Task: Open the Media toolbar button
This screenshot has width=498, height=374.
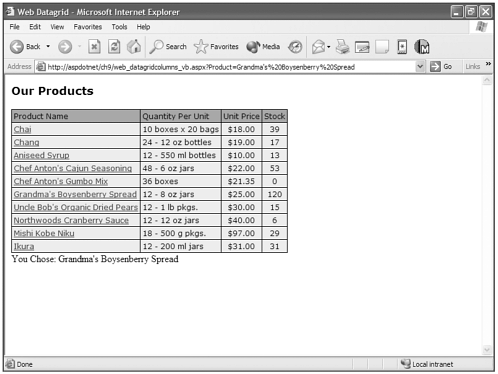Action: click(x=263, y=47)
